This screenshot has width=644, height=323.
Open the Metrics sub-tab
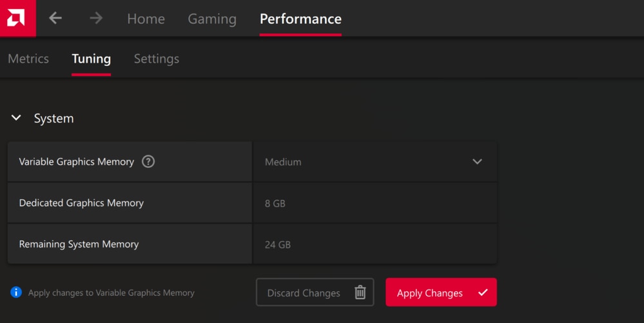coord(28,59)
